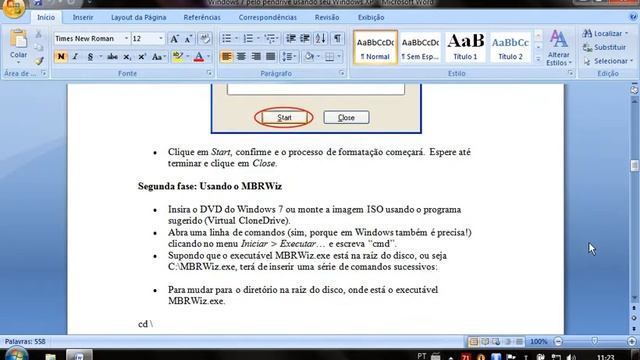Click Localizar find button

pos(606,33)
